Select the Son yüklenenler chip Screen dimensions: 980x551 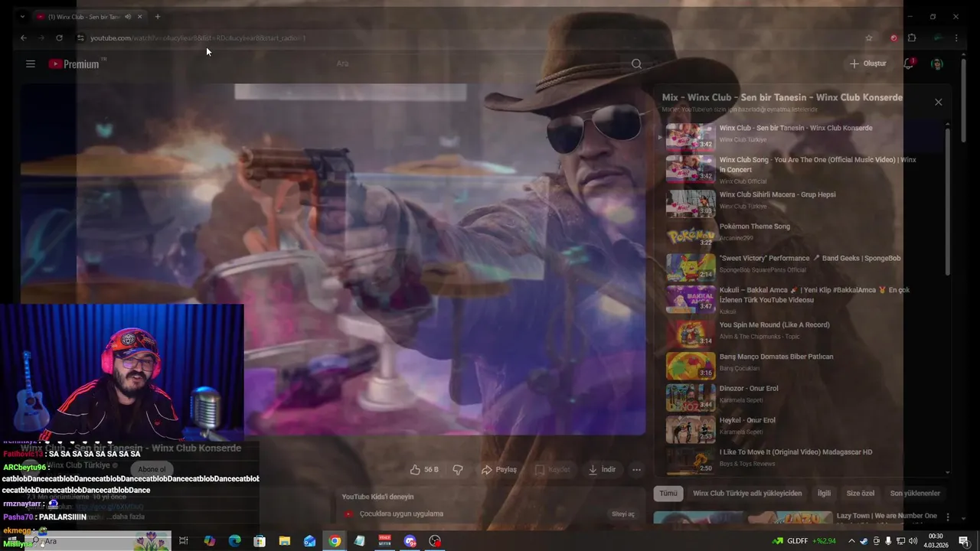pyautogui.click(x=915, y=493)
